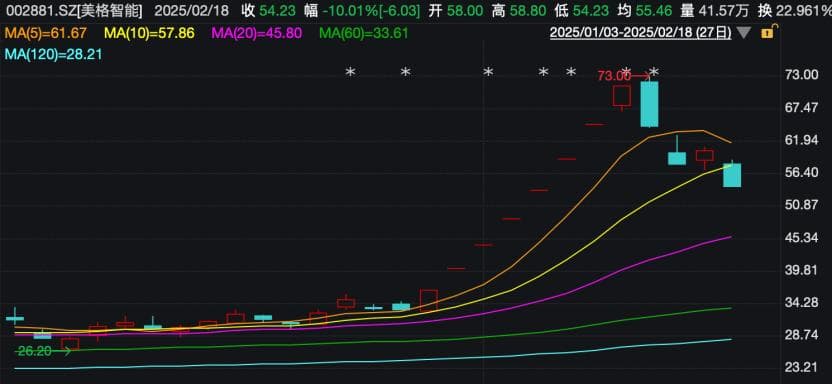832x384 pixels.
Task: Toggle the yellow unlocked padlock icon
Action: click(x=769, y=32)
